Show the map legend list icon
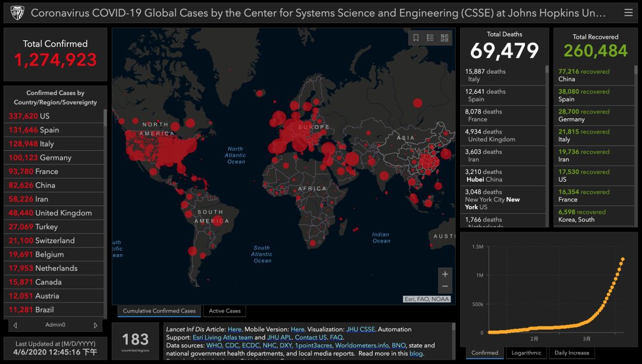Screen dimensions: 642x364 pos(430,38)
